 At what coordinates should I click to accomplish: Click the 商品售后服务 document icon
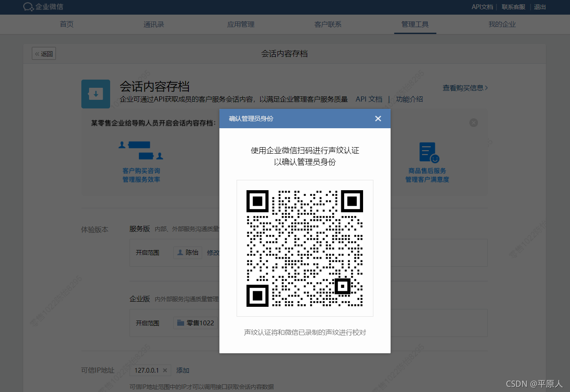[429, 153]
